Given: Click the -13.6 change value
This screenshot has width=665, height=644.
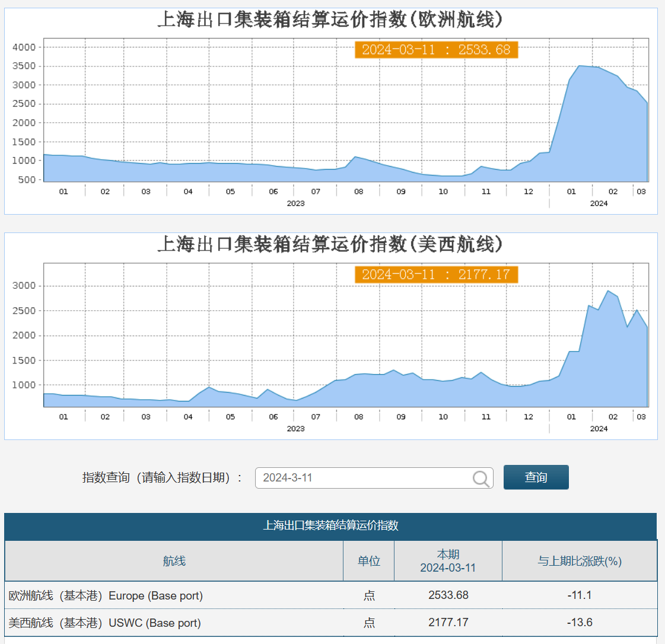Looking at the screenshot, I should pyautogui.click(x=580, y=623).
